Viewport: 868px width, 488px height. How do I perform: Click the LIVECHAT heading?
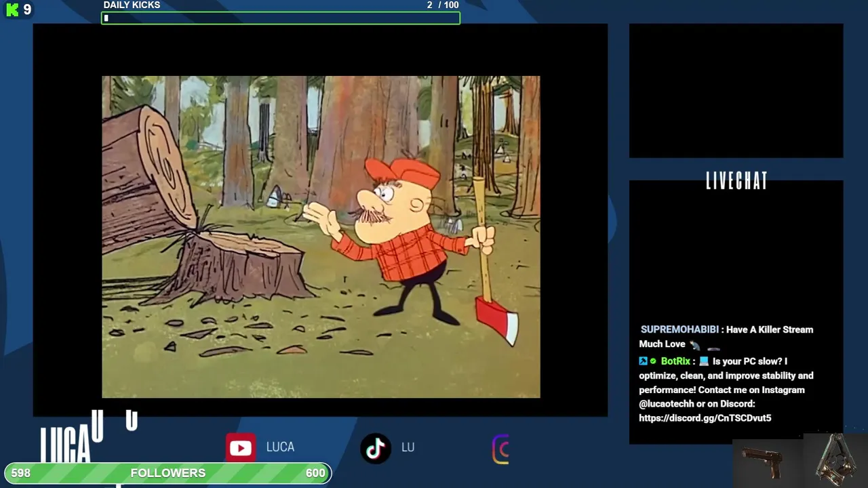tap(736, 181)
